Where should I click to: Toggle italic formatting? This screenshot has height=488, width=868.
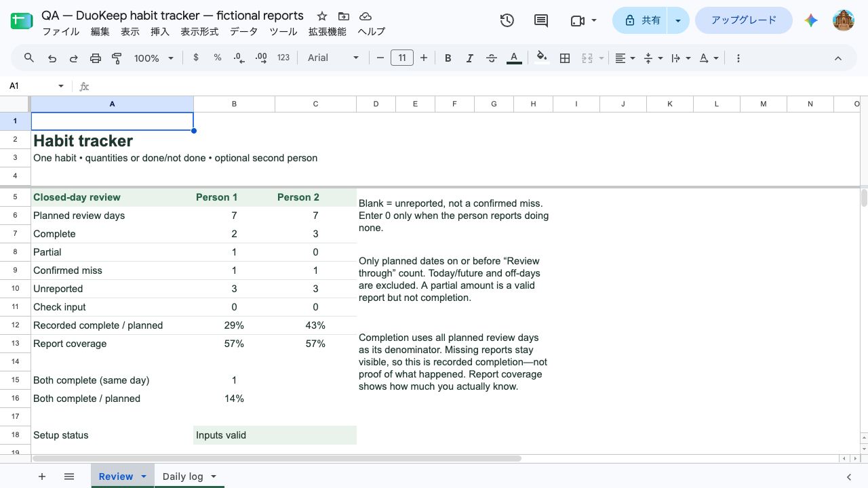tap(469, 58)
